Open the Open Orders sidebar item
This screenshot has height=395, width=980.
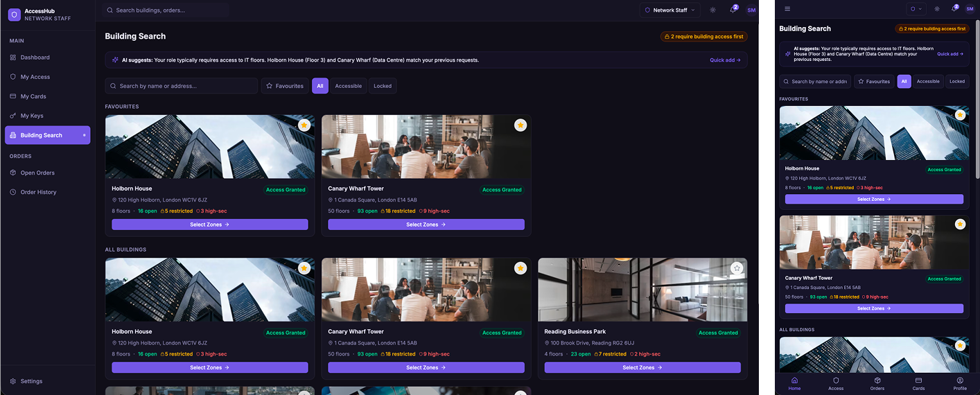(47, 173)
